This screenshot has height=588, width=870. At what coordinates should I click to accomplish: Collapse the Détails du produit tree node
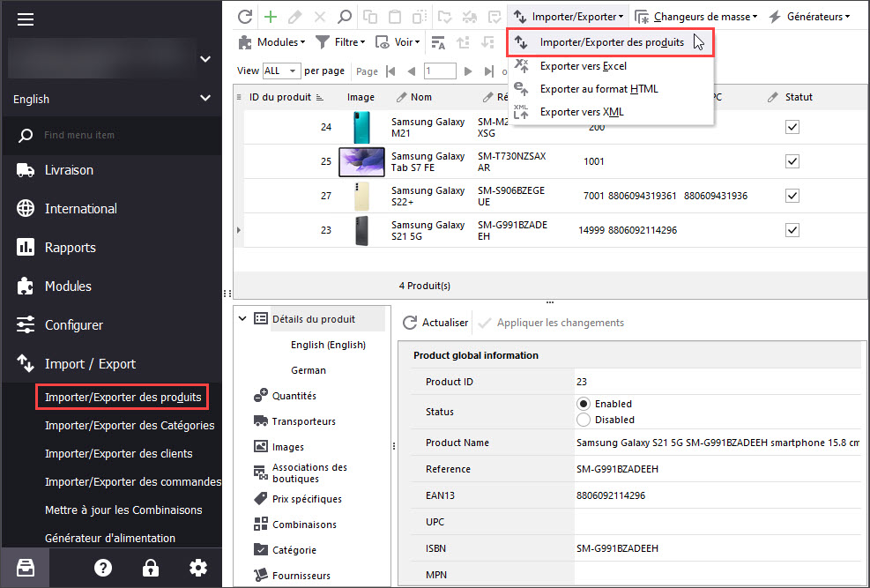(x=242, y=318)
